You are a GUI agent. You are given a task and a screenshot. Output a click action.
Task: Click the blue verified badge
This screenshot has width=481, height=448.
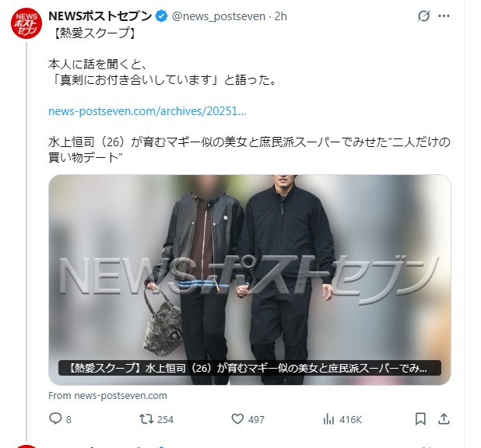162,16
